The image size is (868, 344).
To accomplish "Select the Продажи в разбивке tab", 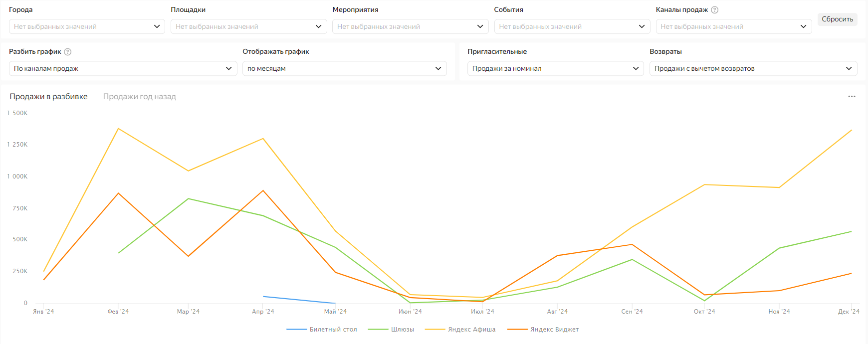I will click(48, 97).
